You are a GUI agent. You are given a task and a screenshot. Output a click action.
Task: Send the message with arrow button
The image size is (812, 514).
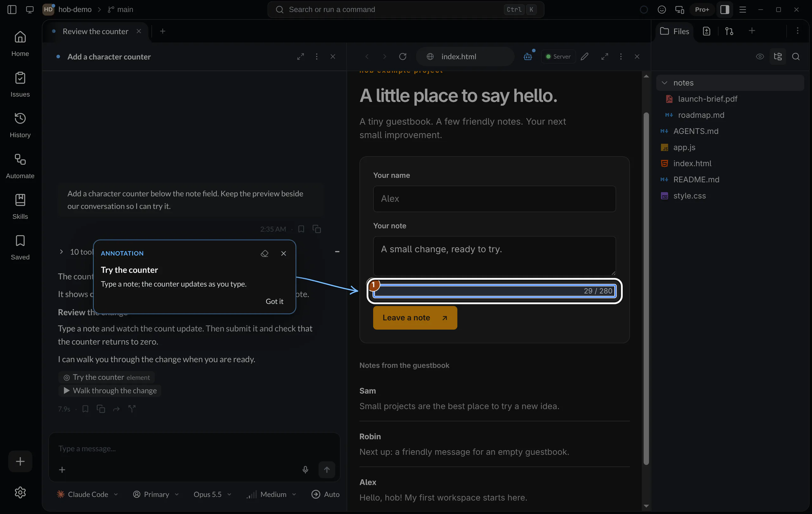coord(327,470)
